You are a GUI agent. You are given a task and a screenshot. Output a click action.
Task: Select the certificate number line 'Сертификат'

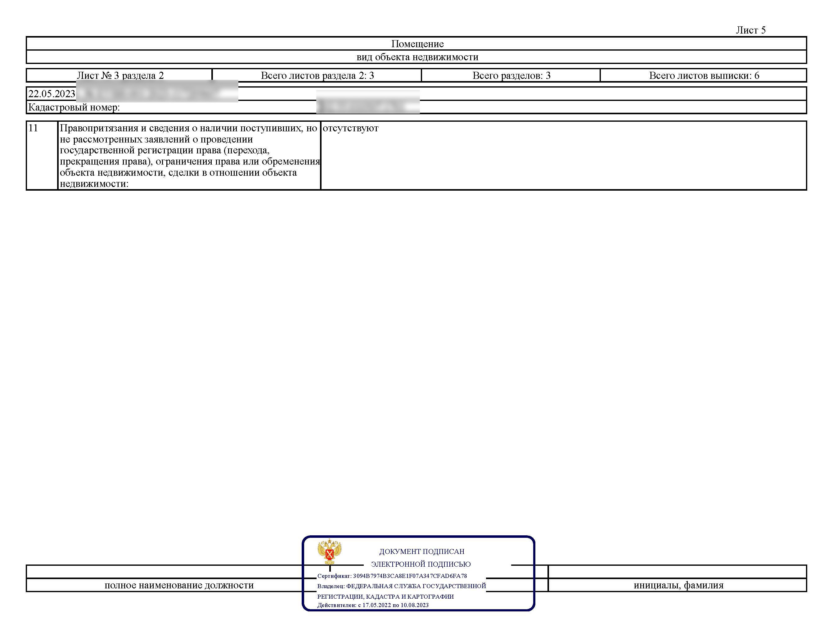tap(392, 576)
